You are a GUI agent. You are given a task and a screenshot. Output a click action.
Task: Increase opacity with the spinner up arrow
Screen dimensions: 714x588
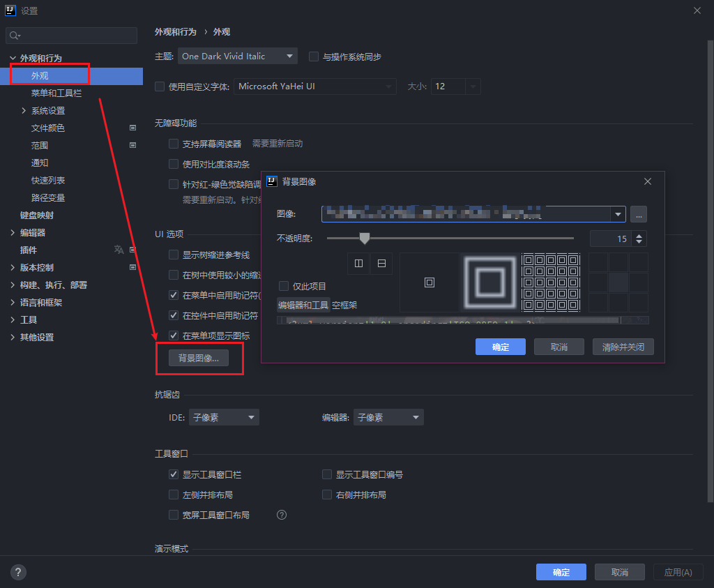coord(639,236)
